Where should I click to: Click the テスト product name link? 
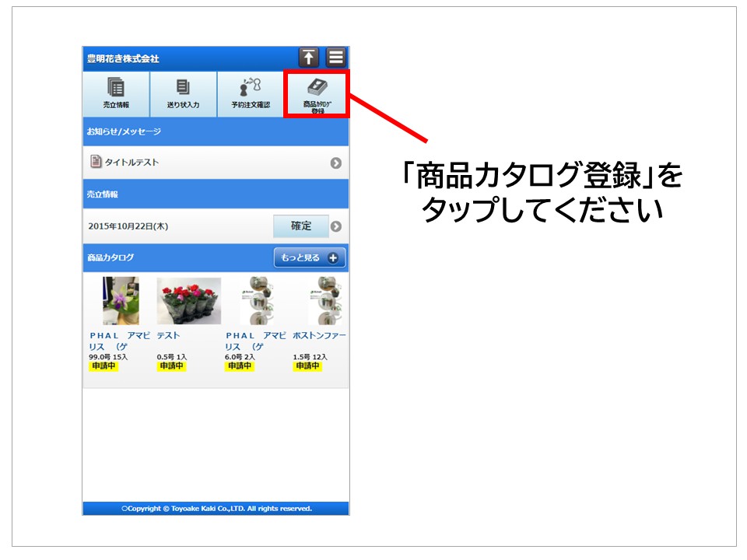[x=168, y=336]
